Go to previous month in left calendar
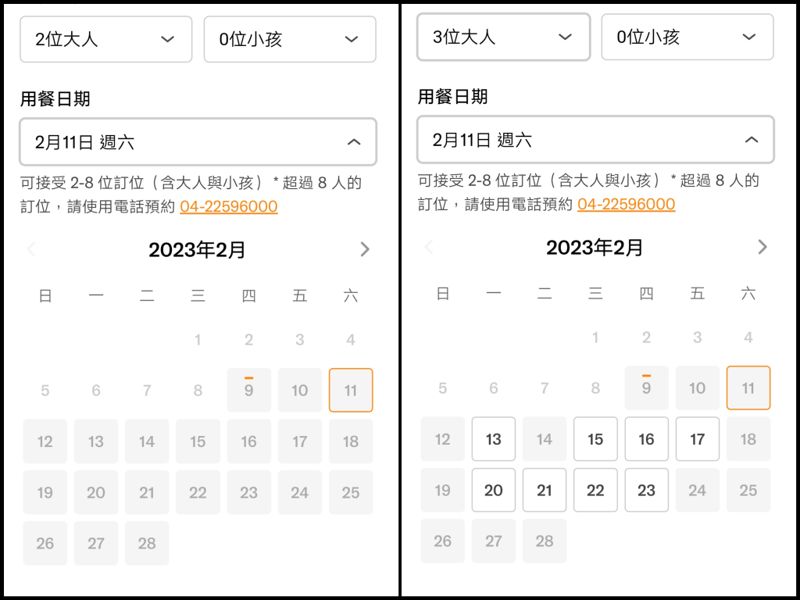The image size is (800, 600). pos(31,249)
